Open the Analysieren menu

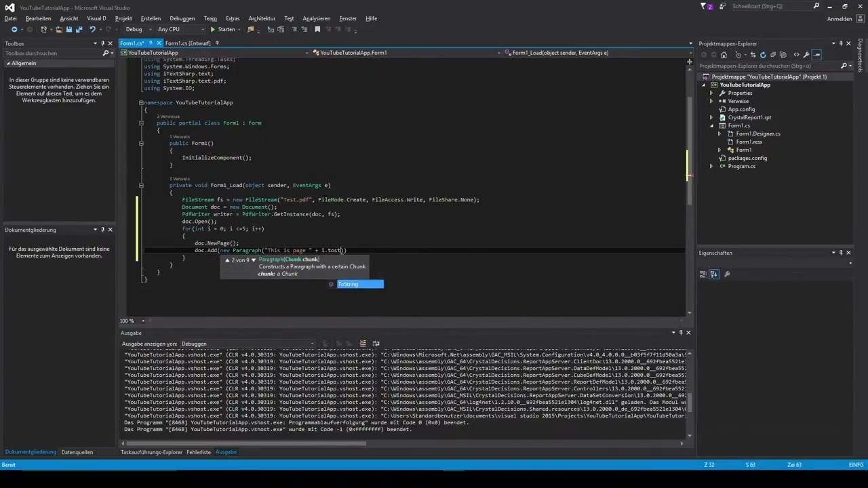(317, 18)
